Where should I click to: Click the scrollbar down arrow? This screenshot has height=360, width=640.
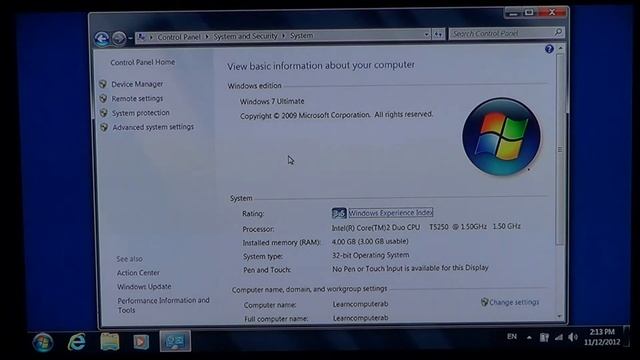[x=559, y=316]
